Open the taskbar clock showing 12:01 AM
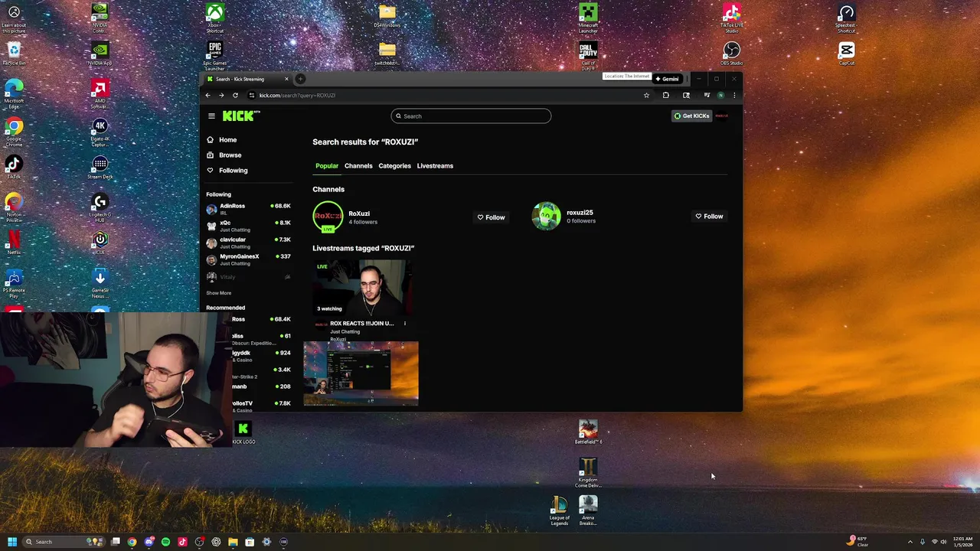The width and height of the screenshot is (980, 551). tap(962, 542)
